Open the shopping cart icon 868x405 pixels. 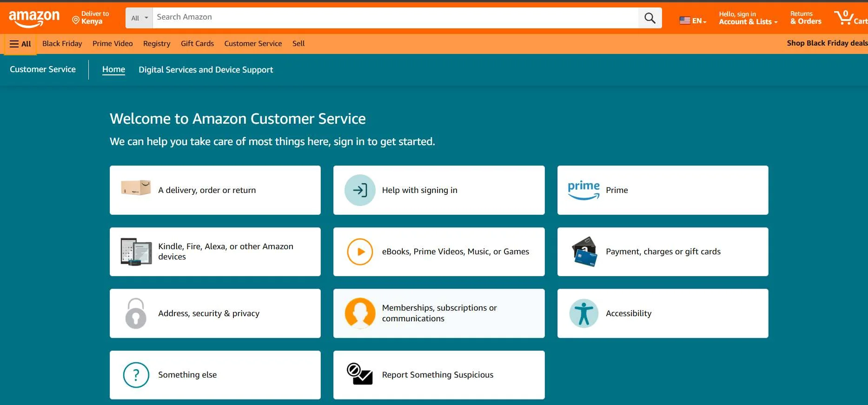[x=843, y=18]
